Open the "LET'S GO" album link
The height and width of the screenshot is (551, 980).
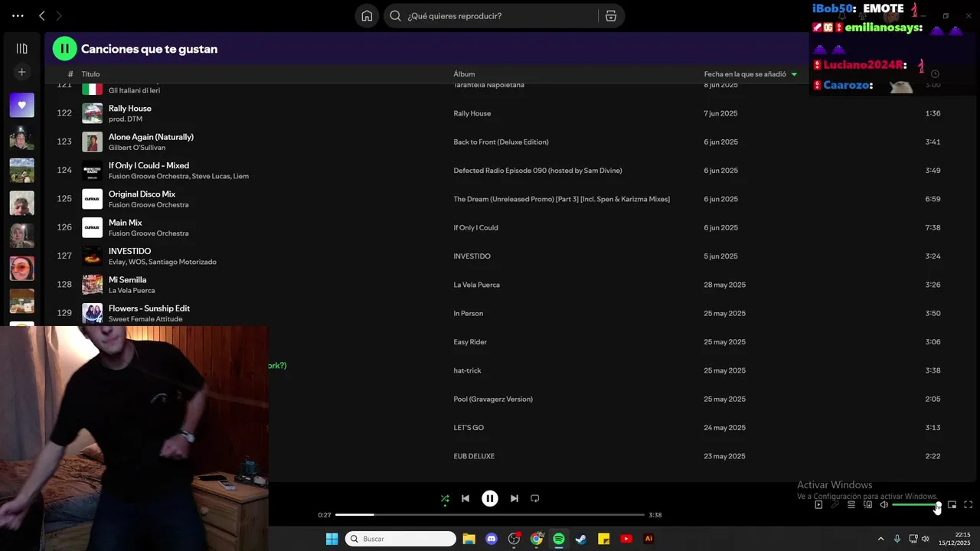(x=469, y=428)
